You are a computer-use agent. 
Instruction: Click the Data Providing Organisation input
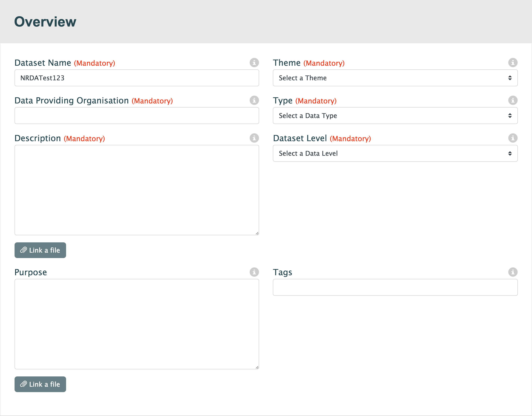point(136,116)
